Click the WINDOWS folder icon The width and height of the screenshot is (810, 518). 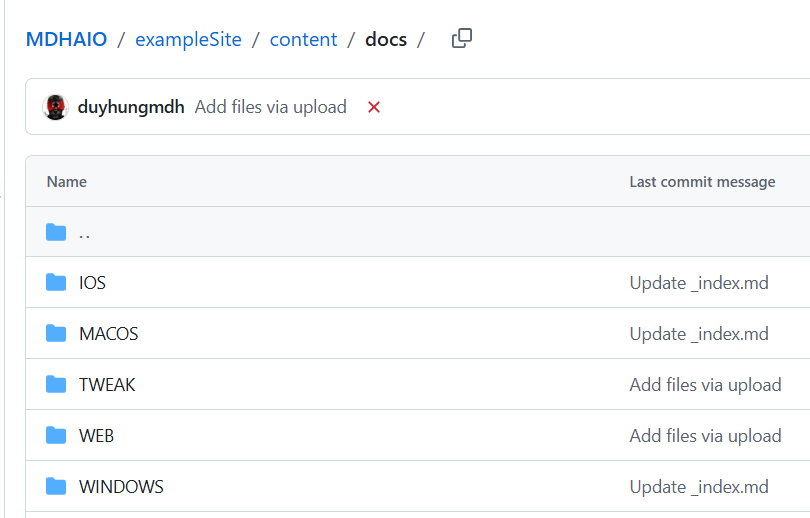(56, 486)
